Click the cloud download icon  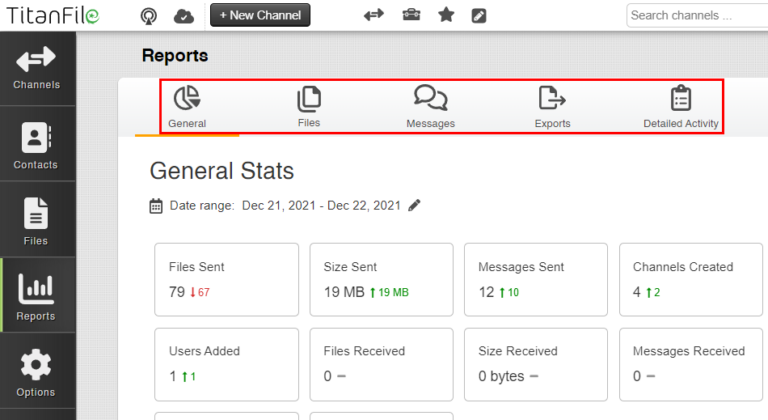pyautogui.click(x=183, y=15)
